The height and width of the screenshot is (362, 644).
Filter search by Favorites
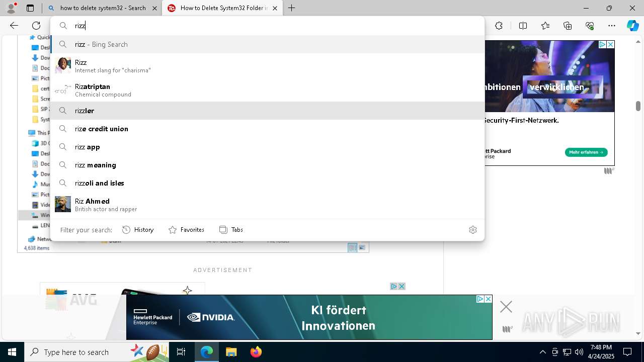pos(186,230)
